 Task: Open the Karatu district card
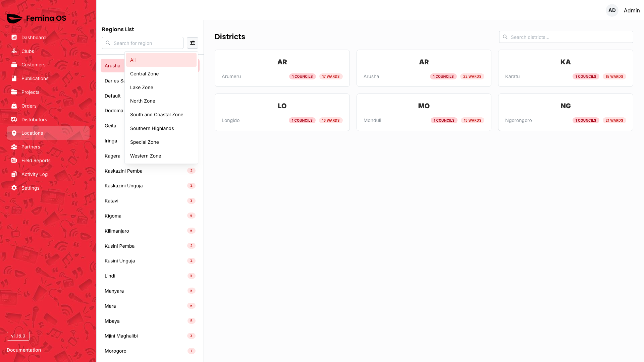[x=566, y=68]
